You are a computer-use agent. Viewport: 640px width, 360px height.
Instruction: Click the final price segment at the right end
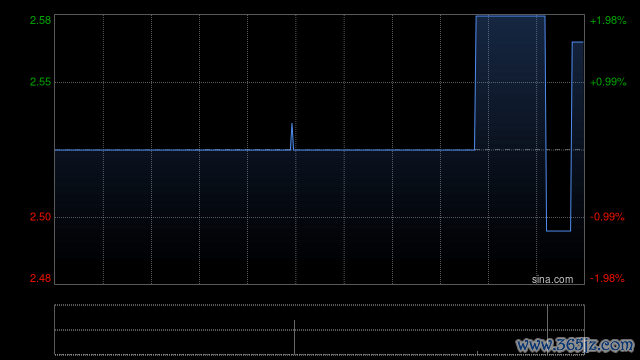pyautogui.click(x=578, y=42)
